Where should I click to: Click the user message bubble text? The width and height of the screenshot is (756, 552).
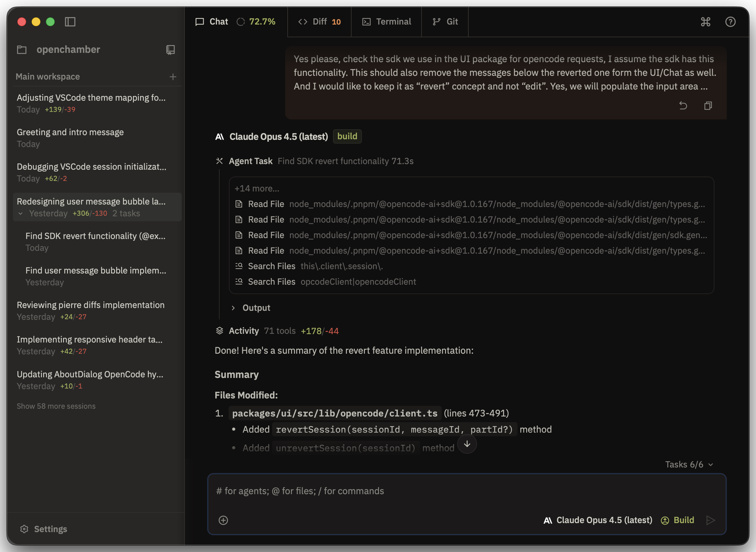504,72
